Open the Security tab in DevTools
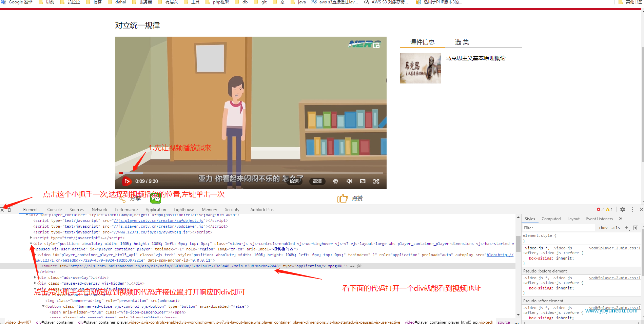The width and height of the screenshot is (644, 324). 232,210
